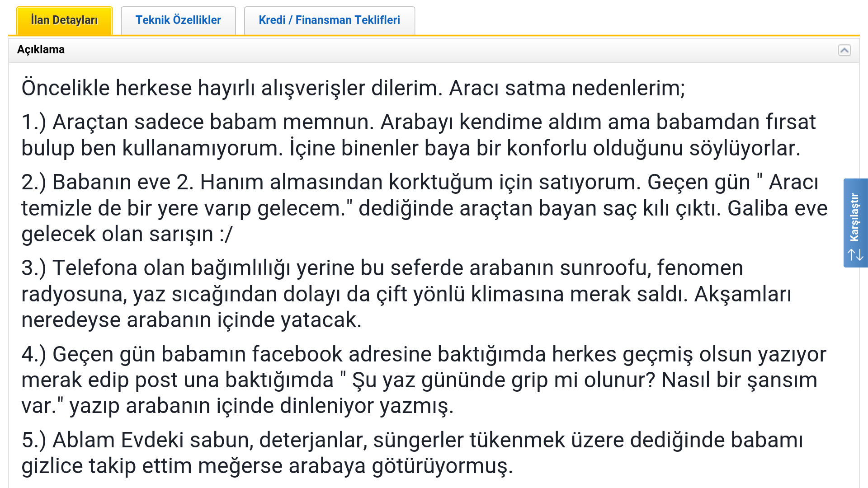Click the Açıklama section header title

point(41,50)
